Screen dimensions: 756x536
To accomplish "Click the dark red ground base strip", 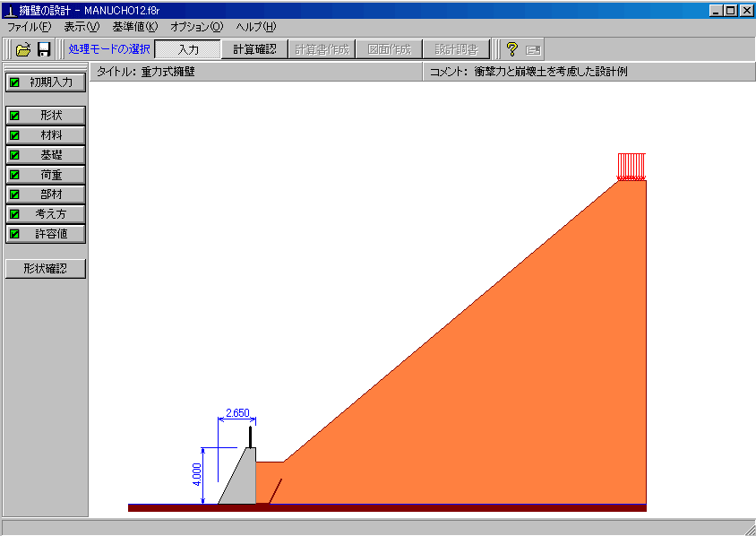I will 387,508.
